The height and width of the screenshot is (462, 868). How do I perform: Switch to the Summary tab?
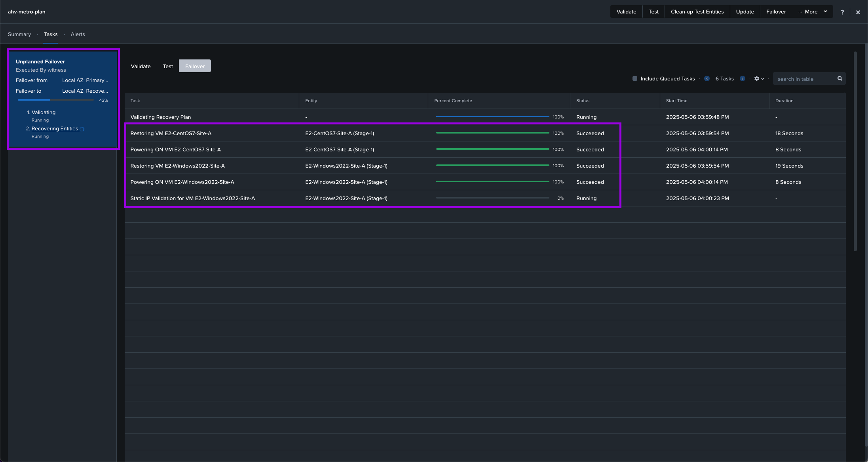pos(19,34)
